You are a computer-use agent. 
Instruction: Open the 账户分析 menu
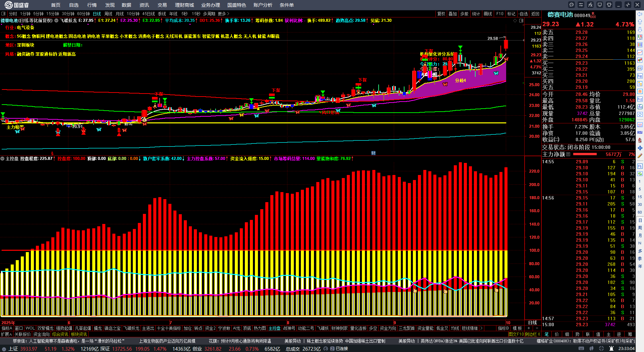click(263, 5)
